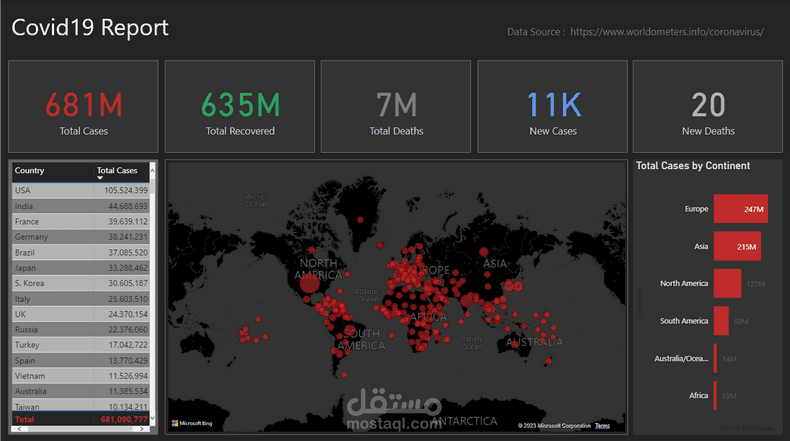Click the 125M data label

pos(756,284)
